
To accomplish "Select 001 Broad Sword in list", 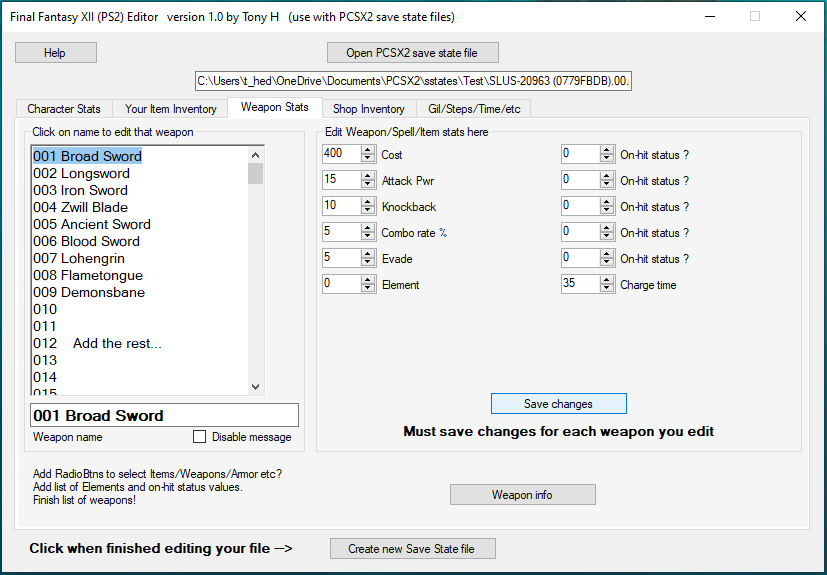I will click(x=88, y=156).
